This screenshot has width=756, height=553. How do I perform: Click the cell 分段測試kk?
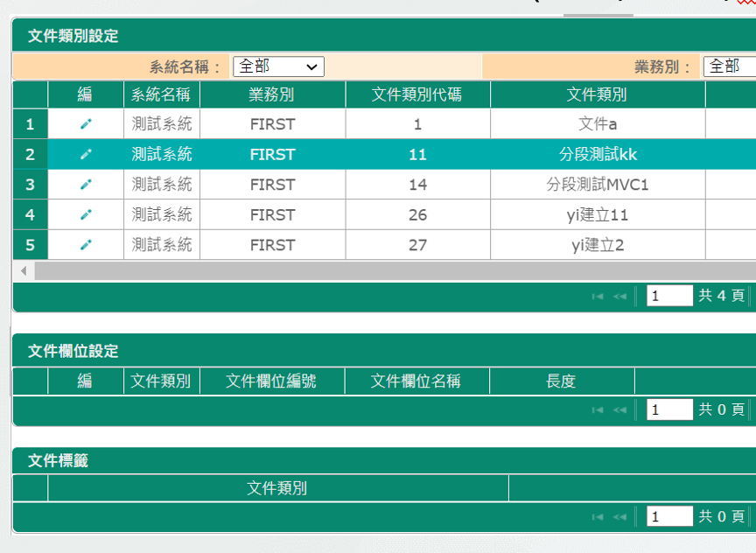(598, 154)
